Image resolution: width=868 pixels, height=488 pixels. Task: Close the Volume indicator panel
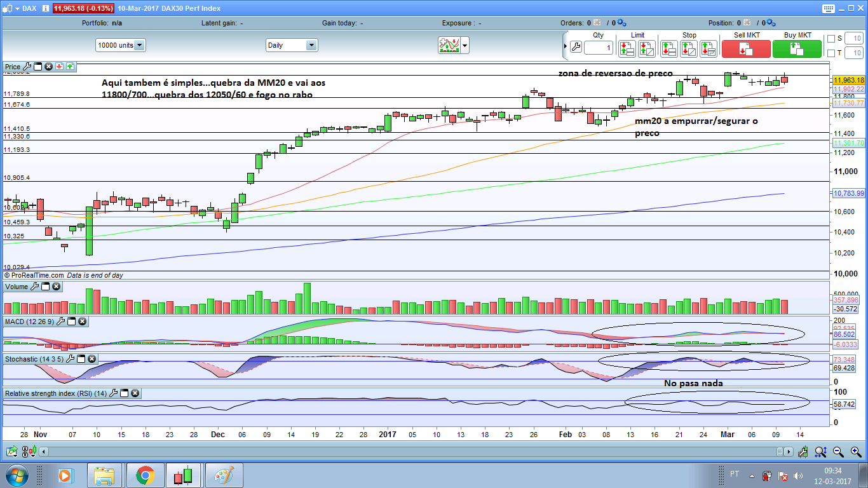(x=57, y=287)
